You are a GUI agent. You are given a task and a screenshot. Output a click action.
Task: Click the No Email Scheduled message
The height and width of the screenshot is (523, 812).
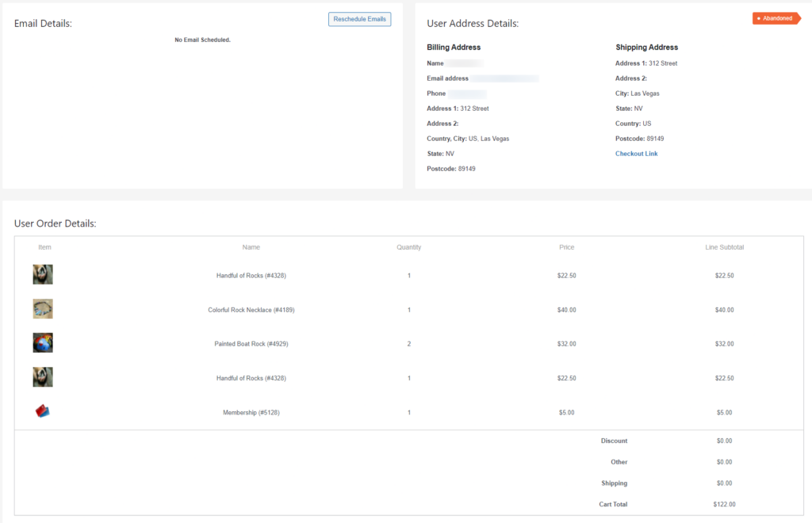click(202, 40)
